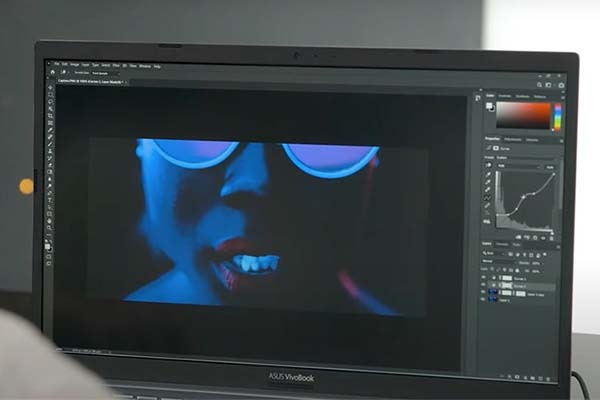The image size is (600, 400).
Task: Select the Rectangular Marquee tool
Action: click(50, 95)
